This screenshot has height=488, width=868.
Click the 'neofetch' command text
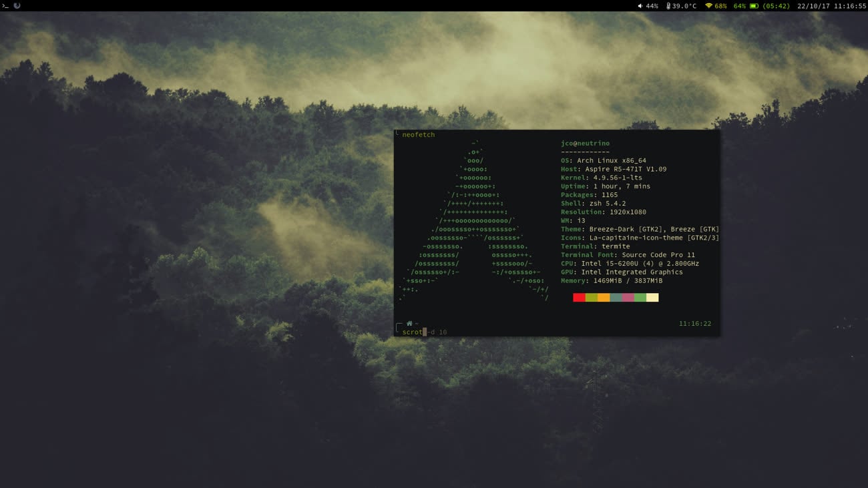coord(419,135)
